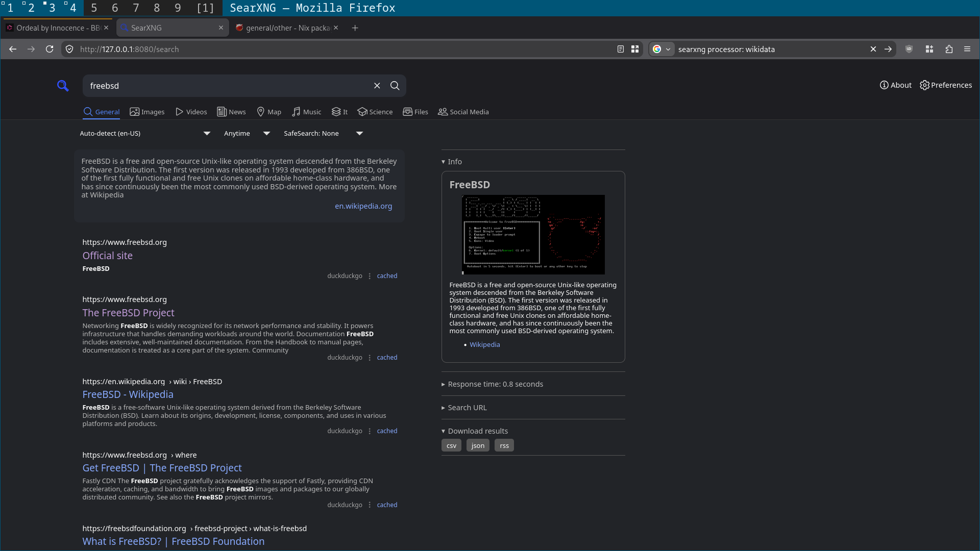The height and width of the screenshot is (551, 980).
Task: Open the Extensions puzzle-piece menu
Action: click(x=949, y=49)
